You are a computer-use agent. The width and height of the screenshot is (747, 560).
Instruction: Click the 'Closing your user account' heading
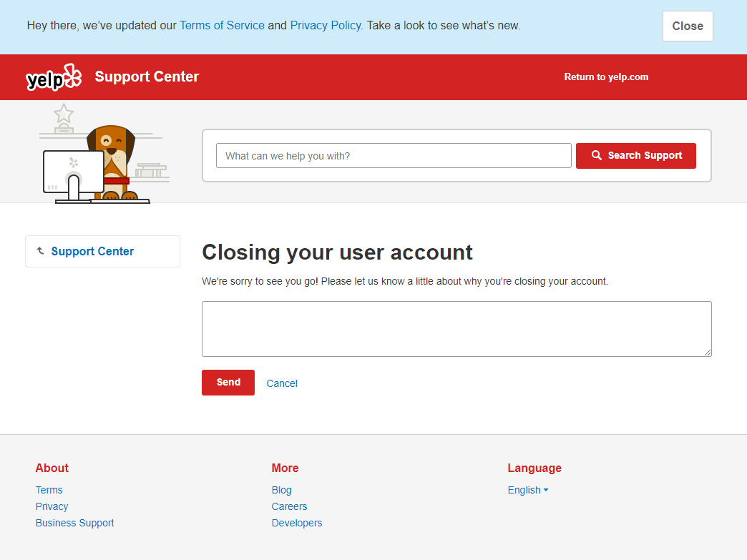[337, 252]
